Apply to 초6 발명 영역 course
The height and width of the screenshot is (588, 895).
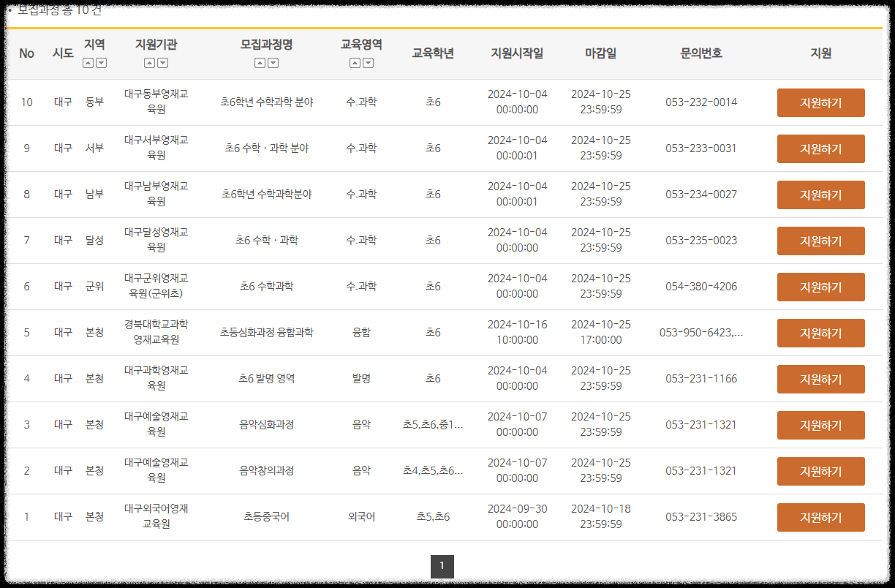[x=820, y=379]
